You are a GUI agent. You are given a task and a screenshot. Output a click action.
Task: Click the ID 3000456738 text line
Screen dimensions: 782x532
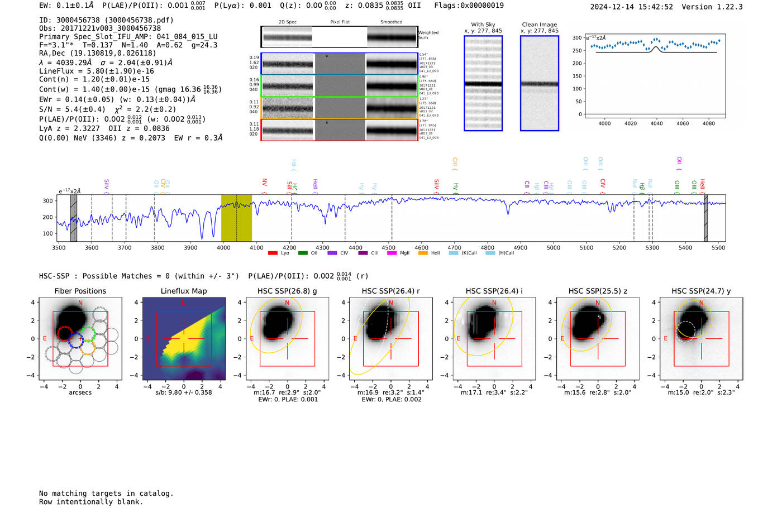[106, 20]
